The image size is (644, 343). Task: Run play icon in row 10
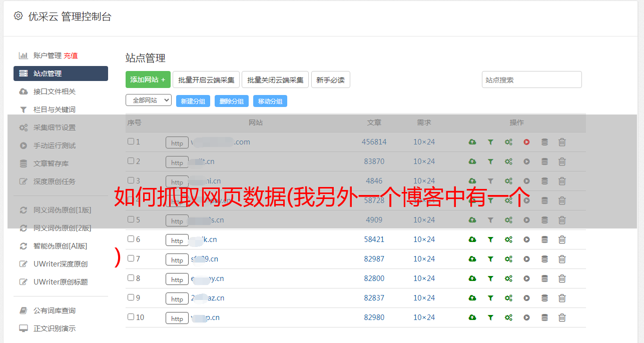point(526,317)
